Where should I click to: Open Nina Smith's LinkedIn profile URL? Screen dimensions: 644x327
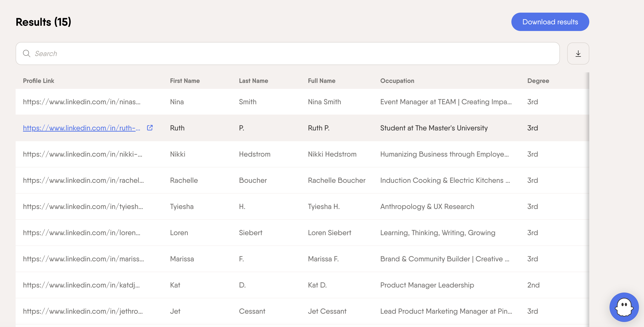click(x=82, y=102)
